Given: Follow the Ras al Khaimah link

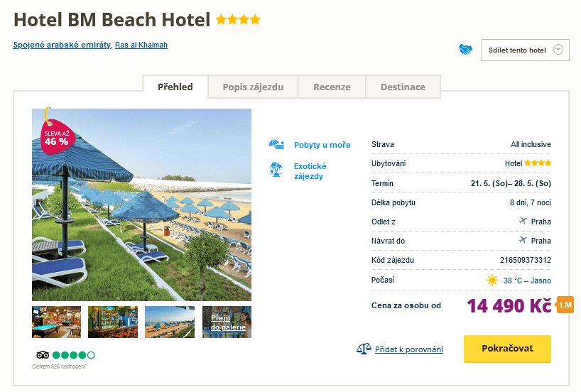Looking at the screenshot, I should coord(141,45).
